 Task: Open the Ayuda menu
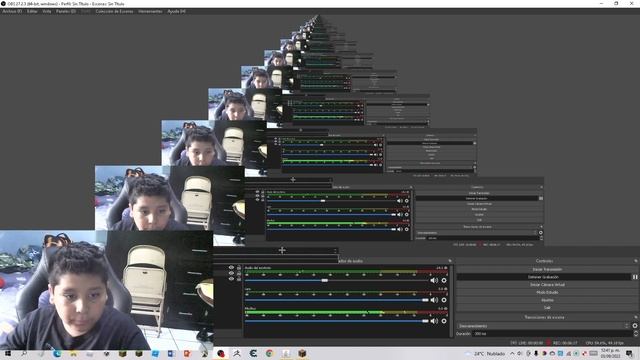pyautogui.click(x=176, y=11)
